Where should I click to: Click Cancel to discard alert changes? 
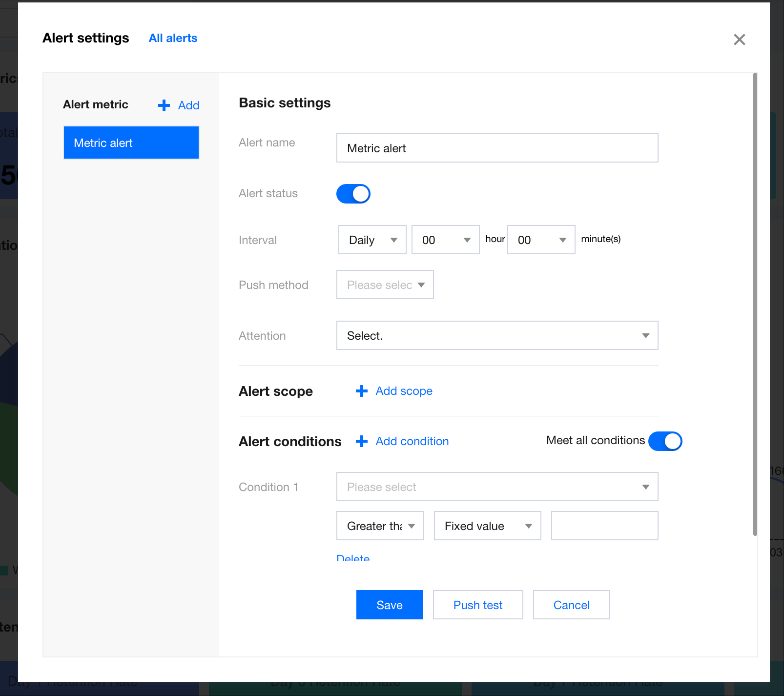[x=571, y=605]
